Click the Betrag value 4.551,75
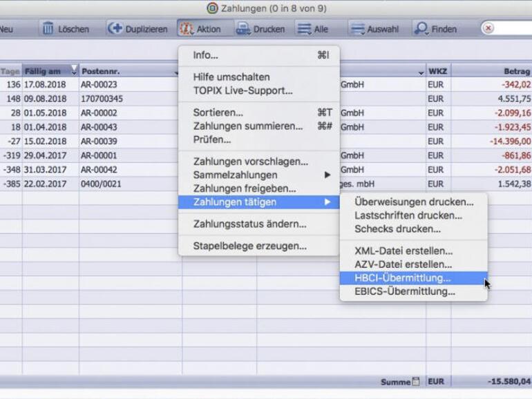The image size is (532, 399). click(x=514, y=99)
